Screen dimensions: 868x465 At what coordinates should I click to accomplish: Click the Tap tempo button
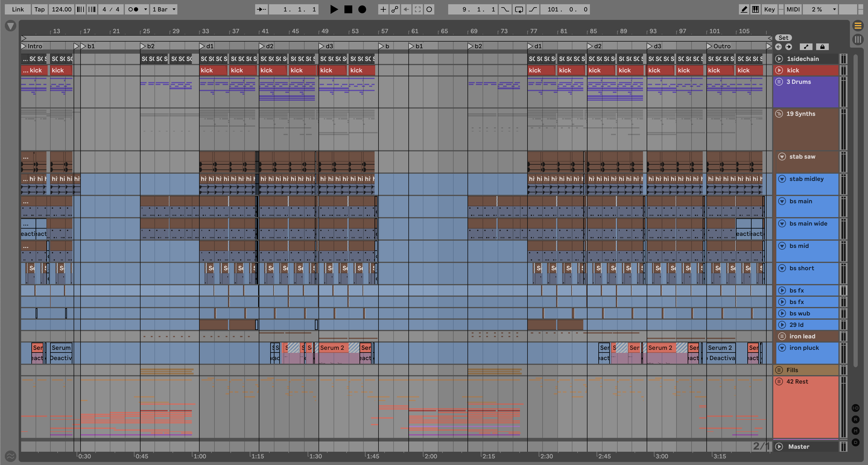pos(40,9)
